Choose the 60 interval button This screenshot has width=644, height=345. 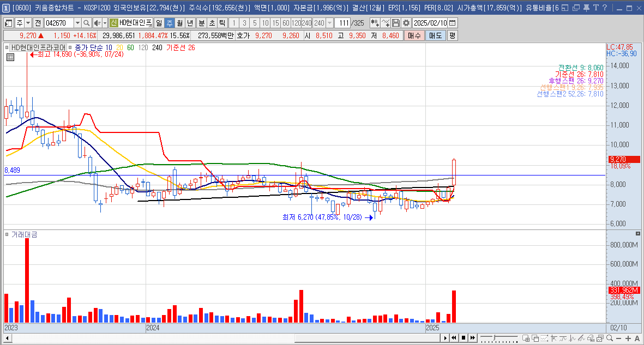286,23
